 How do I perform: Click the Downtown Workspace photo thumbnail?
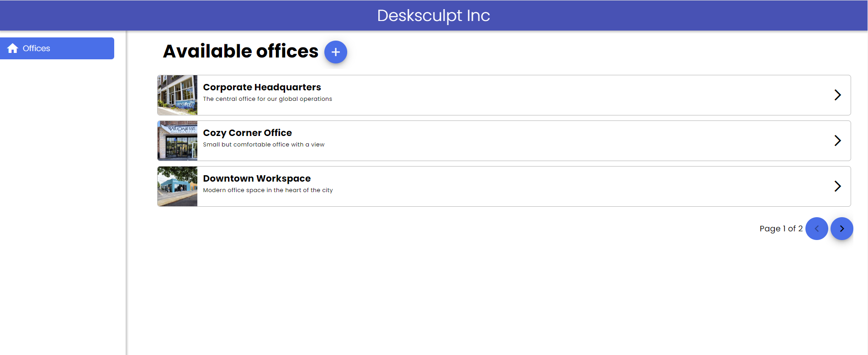[177, 186]
